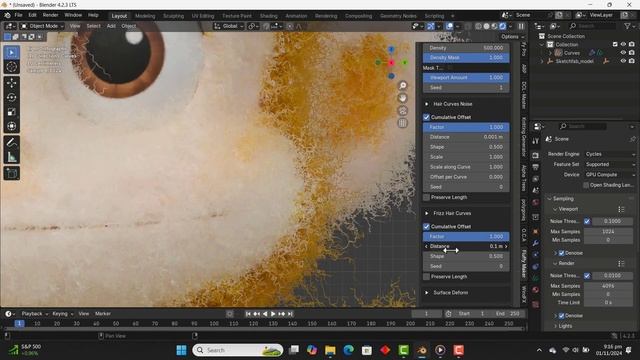Screen dimensions: 640x360
Task: Toggle Render Noise Threshold checkbox
Action: [x=587, y=276]
